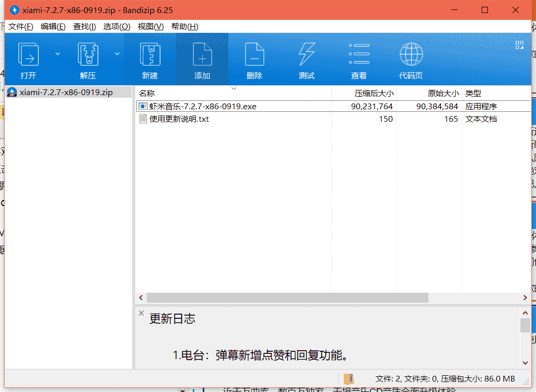Viewport: 536px width, 392px height.
Task: Open the 帮助(H) menu
Action: tap(184, 27)
